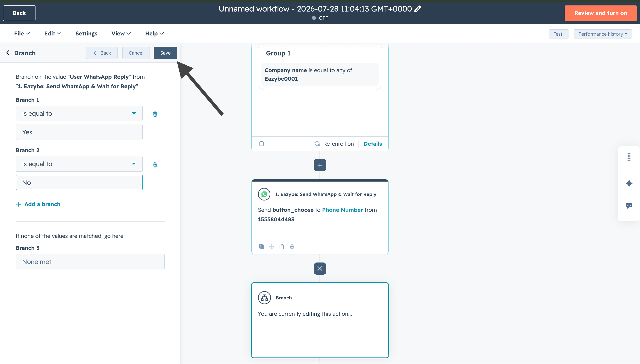This screenshot has height=364, width=640.
Task: Delete Branch 1 with trash icon
Action: 155,114
